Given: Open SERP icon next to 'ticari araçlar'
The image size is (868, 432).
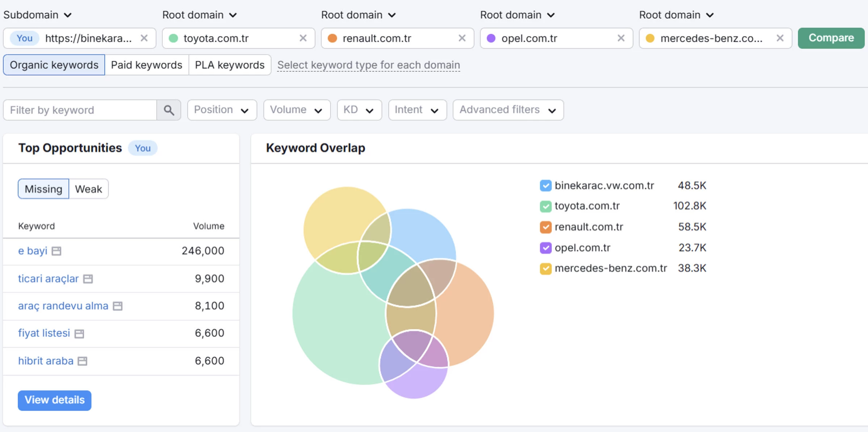Looking at the screenshot, I should tap(88, 279).
